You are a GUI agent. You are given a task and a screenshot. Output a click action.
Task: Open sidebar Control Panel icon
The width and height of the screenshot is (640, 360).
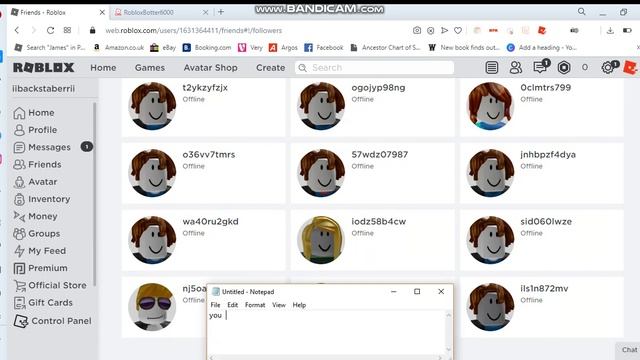(x=20, y=321)
